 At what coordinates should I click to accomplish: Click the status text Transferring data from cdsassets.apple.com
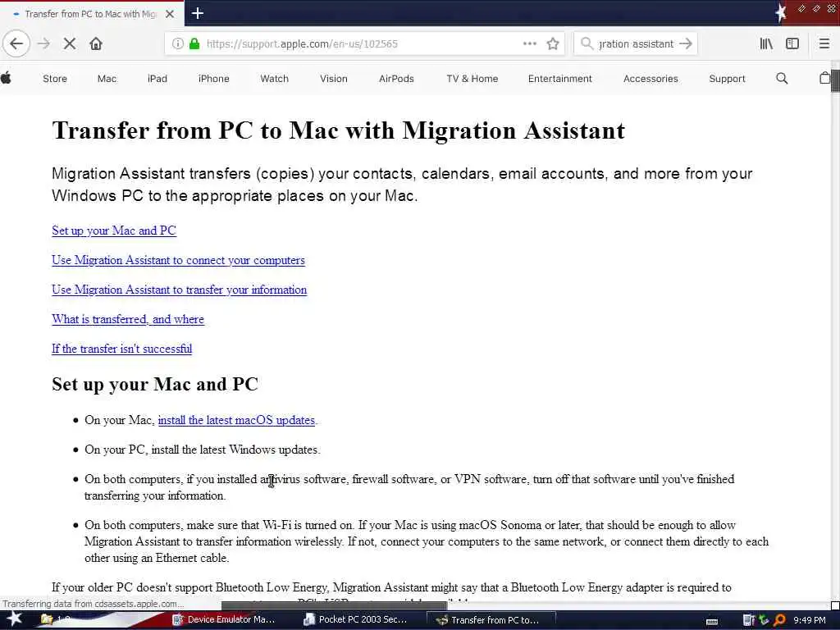pos(94,604)
